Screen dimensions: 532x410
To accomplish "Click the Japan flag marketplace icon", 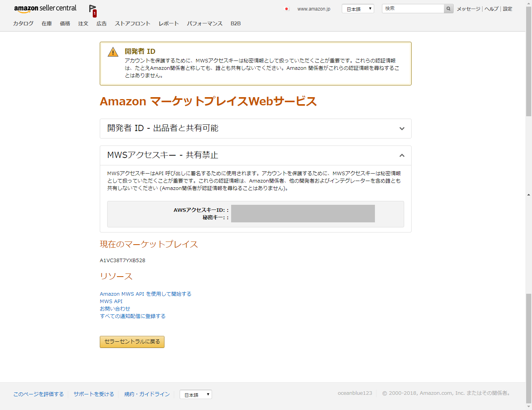I will click(287, 9).
